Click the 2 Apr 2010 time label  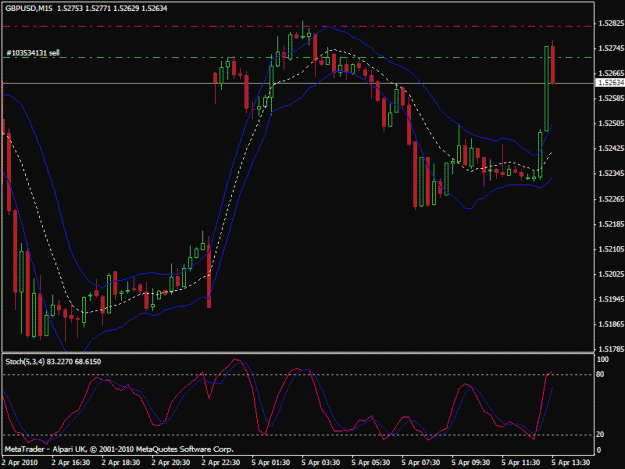click(x=20, y=463)
